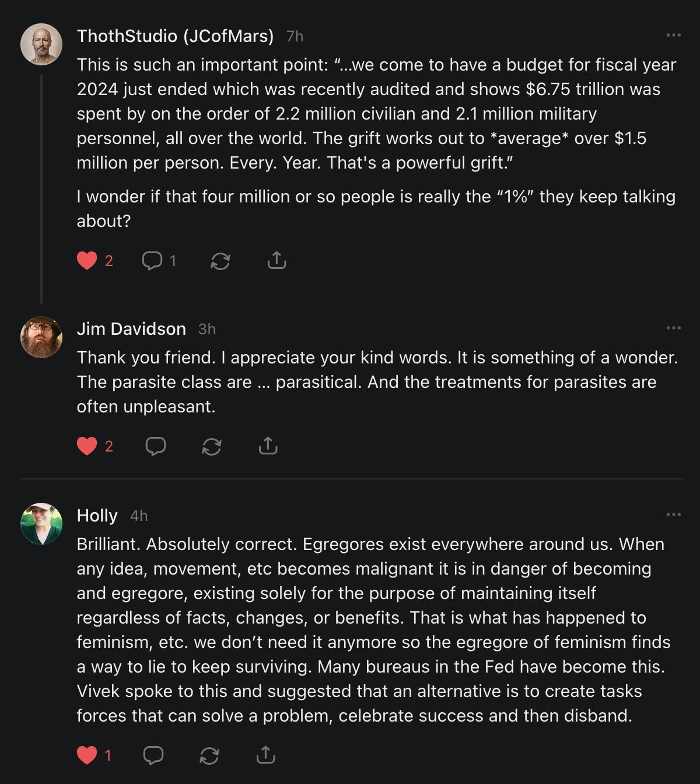Open ThothStudio (JCofMars) profile name link
Viewport: 700px width, 784px height.
[175, 36]
